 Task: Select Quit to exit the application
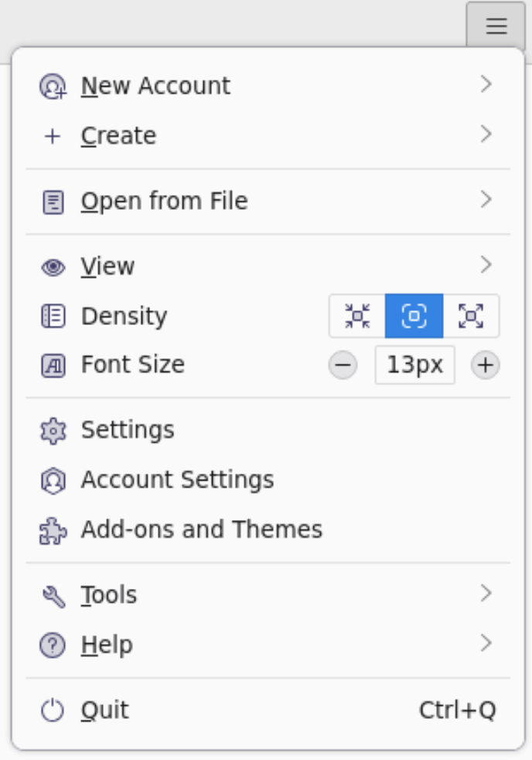[x=268, y=710]
